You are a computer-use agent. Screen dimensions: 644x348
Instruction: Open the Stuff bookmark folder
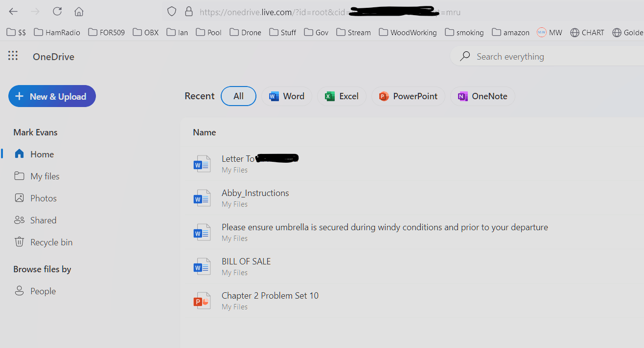[283, 32]
